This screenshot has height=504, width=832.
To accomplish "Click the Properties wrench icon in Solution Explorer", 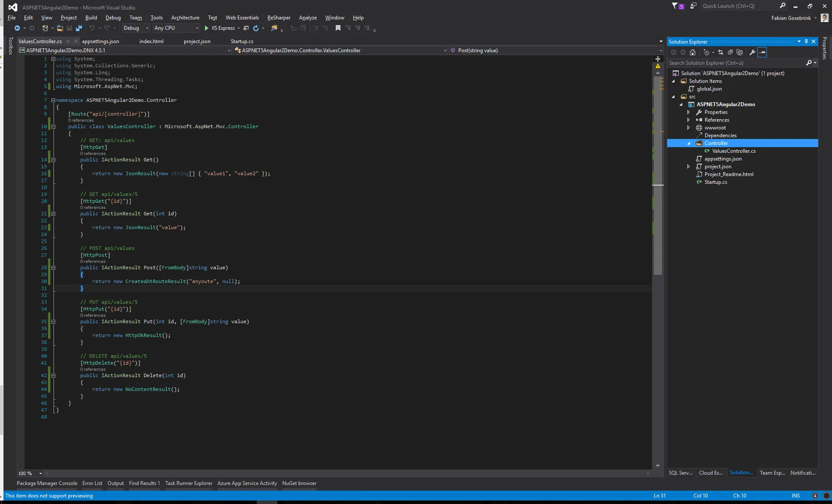I will tap(753, 52).
